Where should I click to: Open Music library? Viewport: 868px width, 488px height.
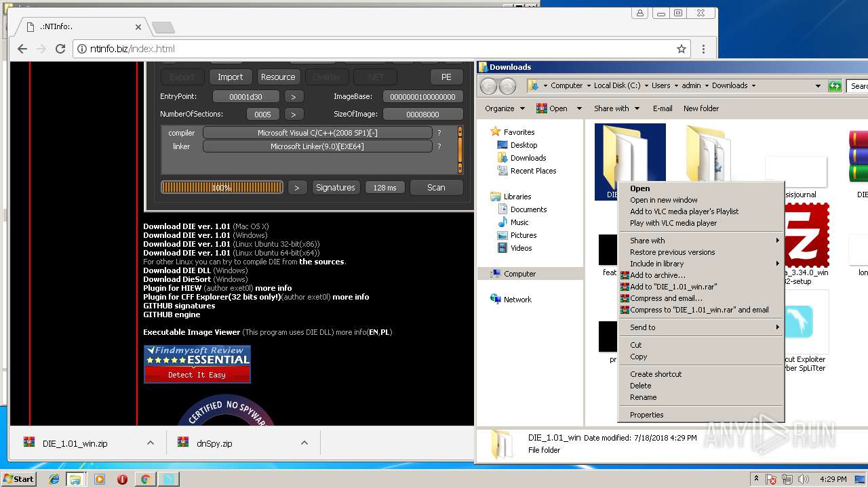pos(519,222)
